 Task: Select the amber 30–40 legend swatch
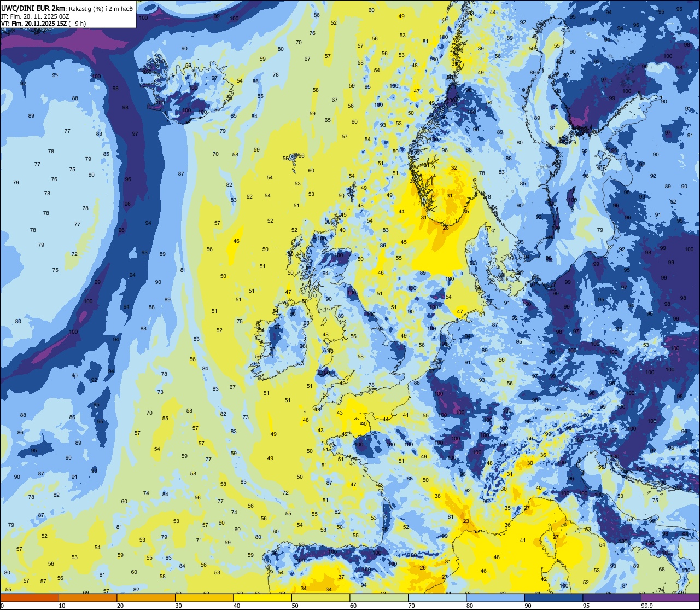204,597
